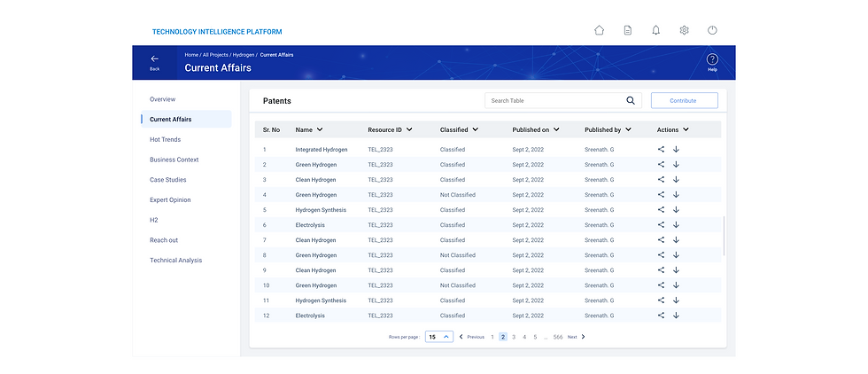This screenshot has width=868, height=374.
Task: Click the Back arrow button
Action: pyautogui.click(x=155, y=60)
